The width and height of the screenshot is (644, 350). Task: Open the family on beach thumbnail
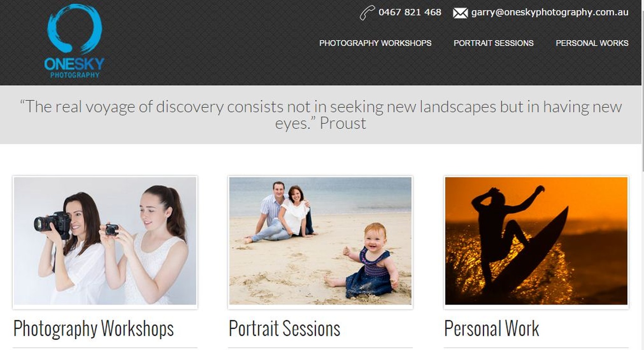[x=320, y=241]
